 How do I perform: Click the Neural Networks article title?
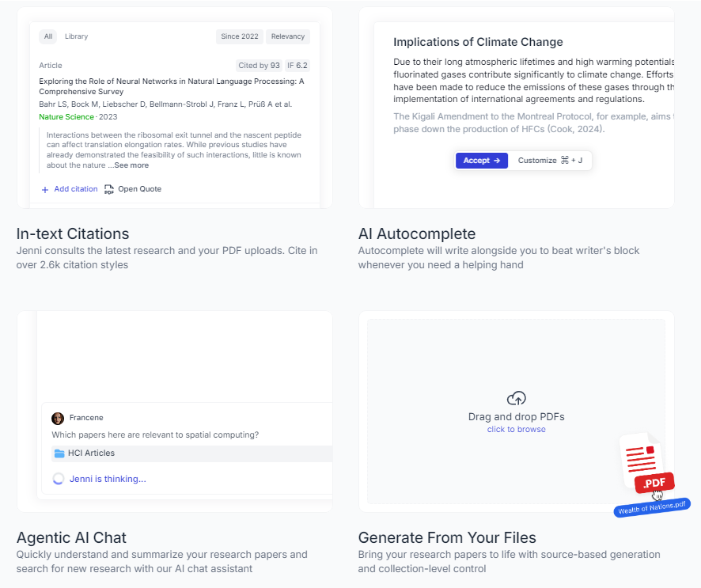pyautogui.click(x=172, y=86)
